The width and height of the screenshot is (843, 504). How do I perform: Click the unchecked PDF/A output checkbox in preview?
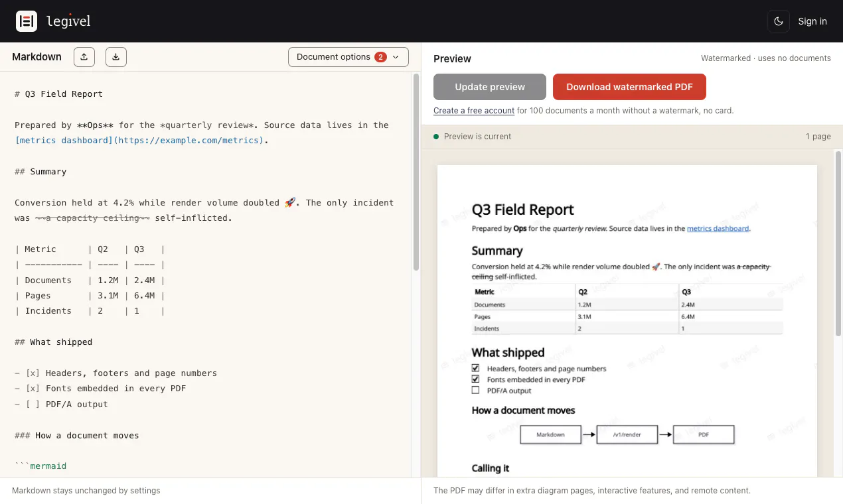(475, 391)
